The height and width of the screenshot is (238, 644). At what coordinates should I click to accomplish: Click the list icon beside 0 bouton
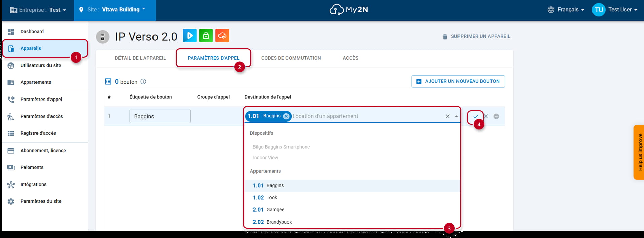pos(108,82)
